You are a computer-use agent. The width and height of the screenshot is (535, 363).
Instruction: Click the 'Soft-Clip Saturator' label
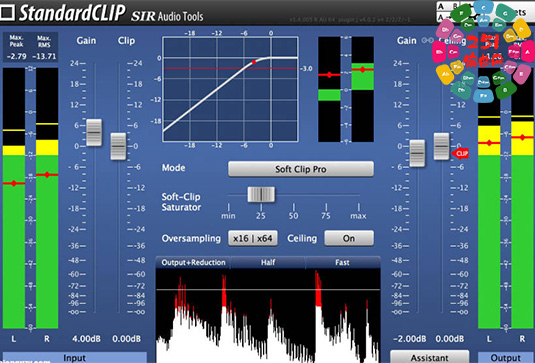(181, 202)
